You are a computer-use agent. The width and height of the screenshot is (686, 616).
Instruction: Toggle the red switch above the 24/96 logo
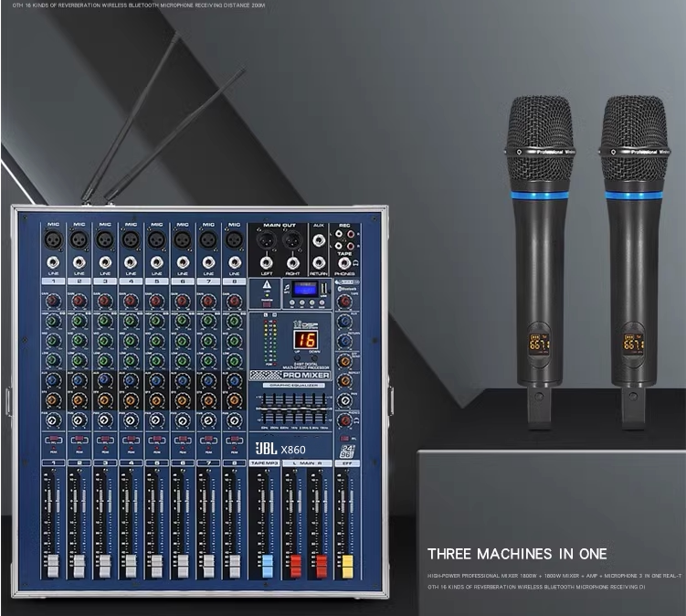click(x=344, y=439)
